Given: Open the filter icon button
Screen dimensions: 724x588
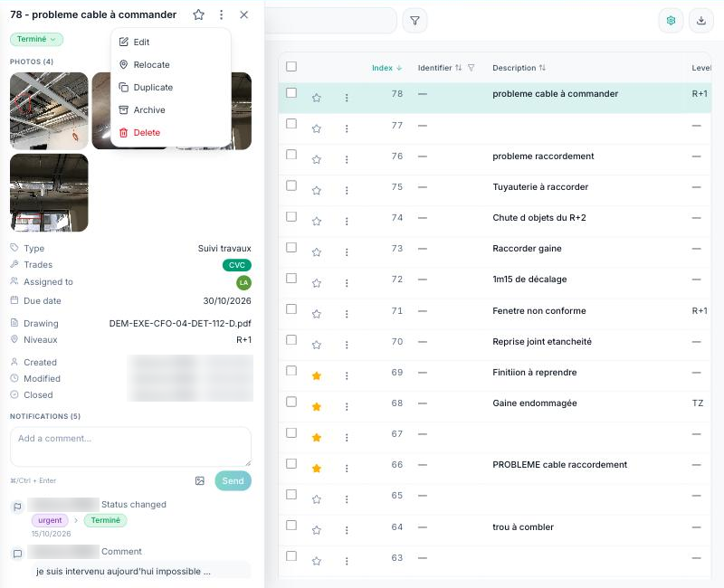Looking at the screenshot, I should 414,21.
